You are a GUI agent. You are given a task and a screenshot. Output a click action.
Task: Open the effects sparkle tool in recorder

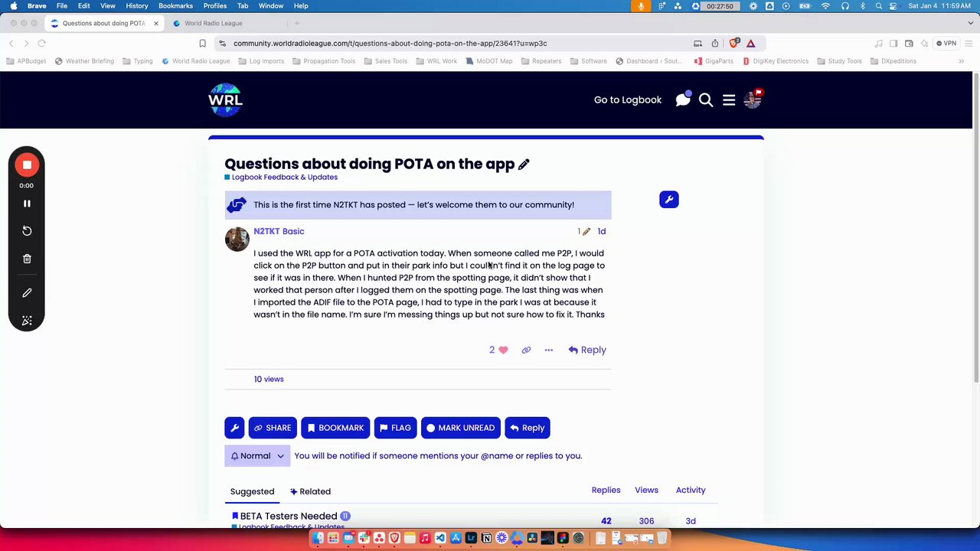(x=27, y=321)
